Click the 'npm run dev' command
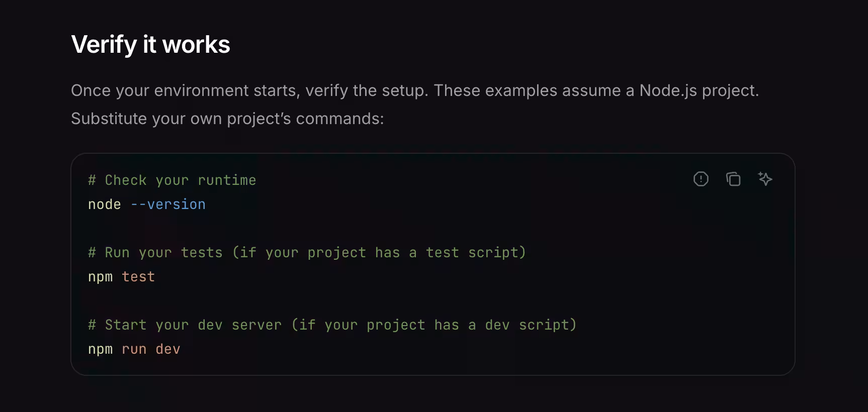 point(134,349)
